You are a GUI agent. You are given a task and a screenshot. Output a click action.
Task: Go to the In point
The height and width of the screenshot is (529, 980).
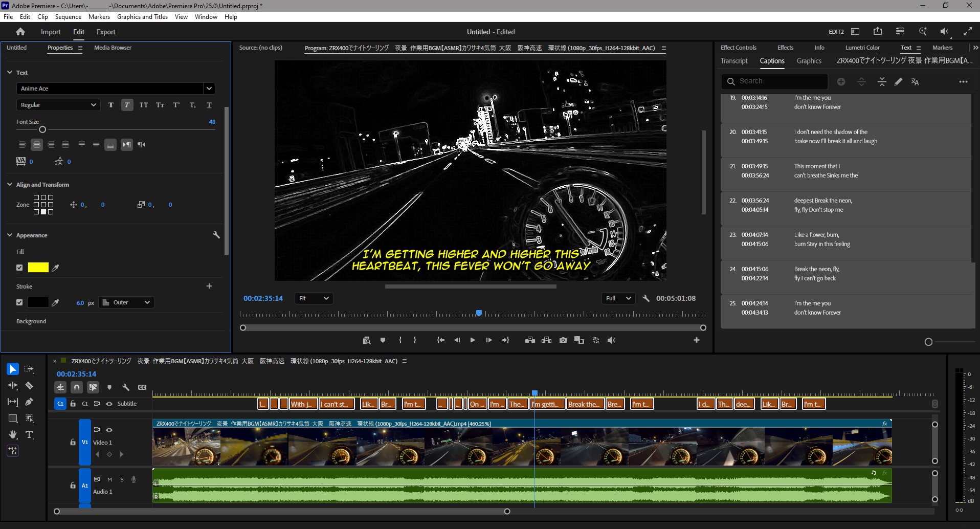coord(440,340)
